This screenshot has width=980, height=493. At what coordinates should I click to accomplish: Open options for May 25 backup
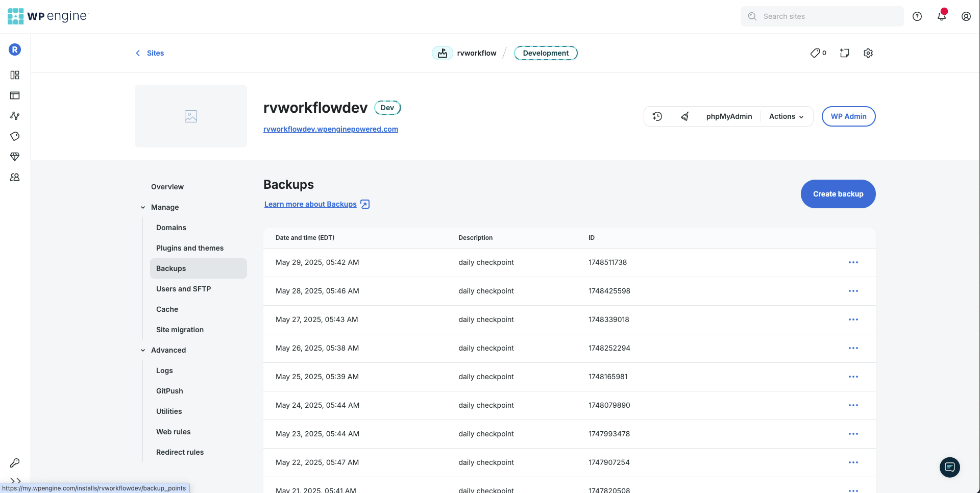pyautogui.click(x=853, y=377)
